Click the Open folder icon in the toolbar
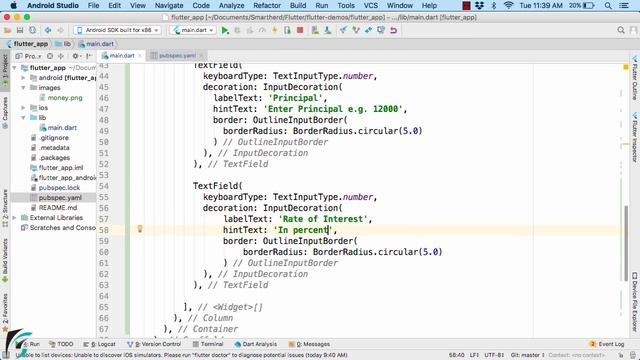Viewport: 640px width, 360px height. (x=7, y=30)
